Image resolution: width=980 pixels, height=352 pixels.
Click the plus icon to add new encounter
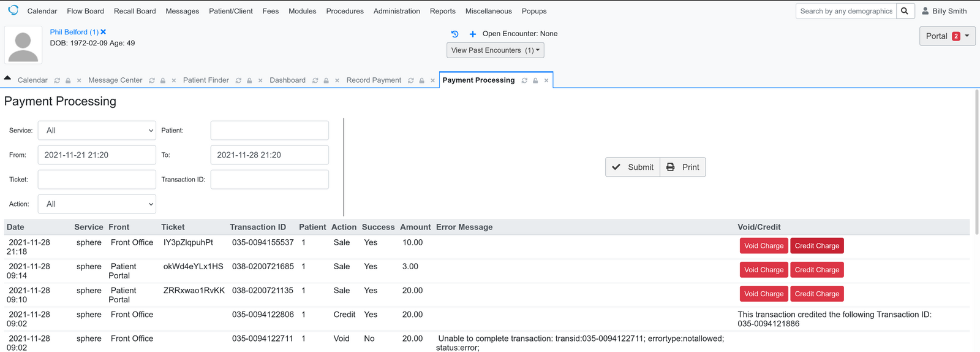tap(472, 34)
